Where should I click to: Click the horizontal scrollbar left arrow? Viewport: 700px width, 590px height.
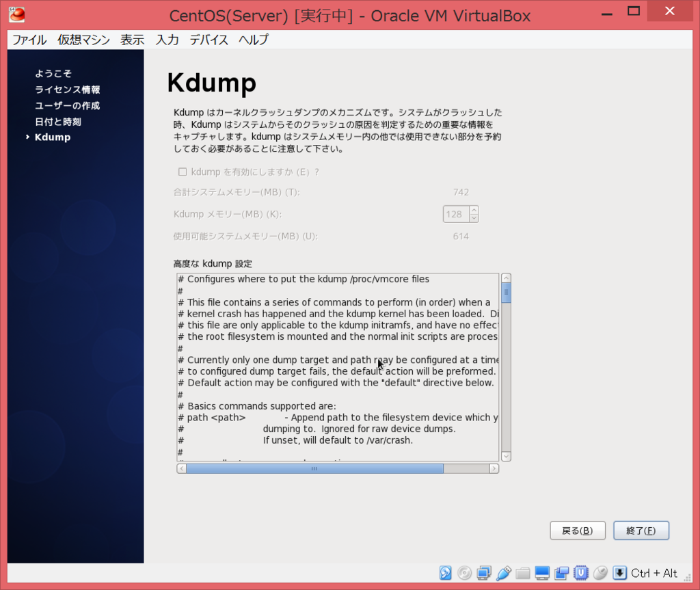(x=181, y=468)
